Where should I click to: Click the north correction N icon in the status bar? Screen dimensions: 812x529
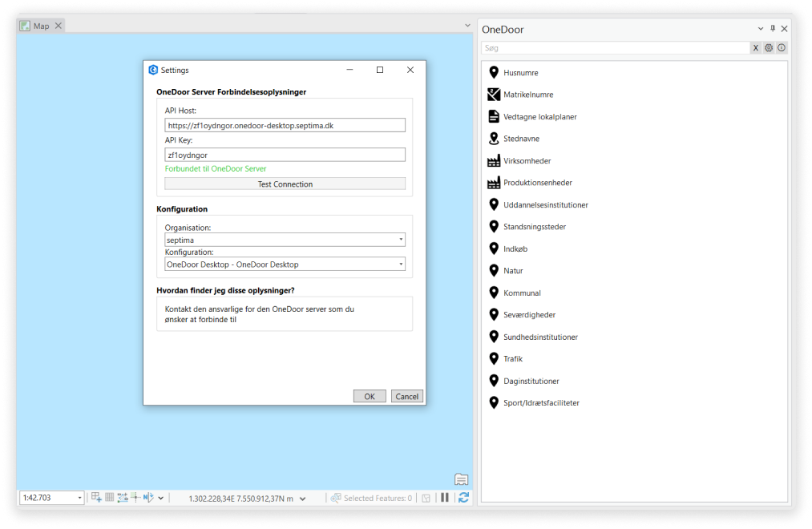[148, 498]
